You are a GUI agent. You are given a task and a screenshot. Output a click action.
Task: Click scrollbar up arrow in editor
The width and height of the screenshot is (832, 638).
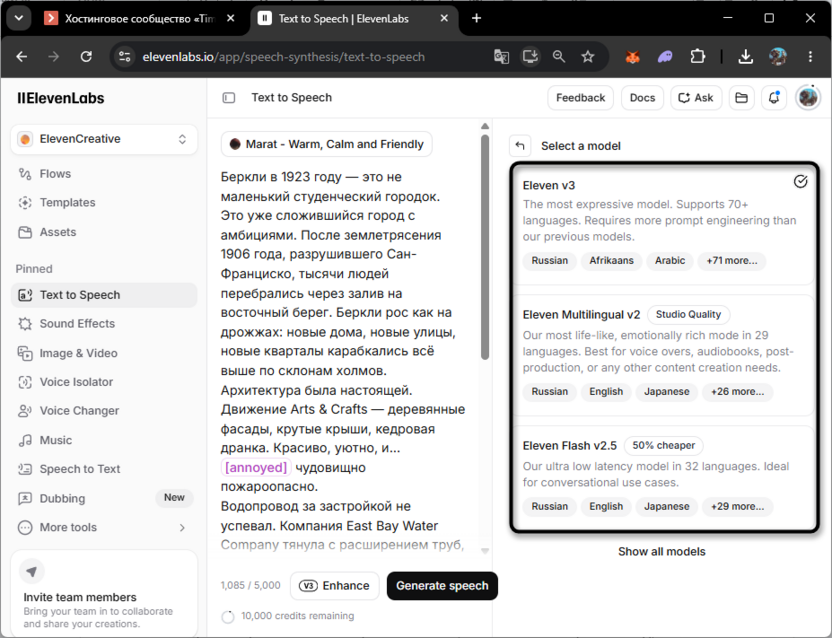point(484,126)
